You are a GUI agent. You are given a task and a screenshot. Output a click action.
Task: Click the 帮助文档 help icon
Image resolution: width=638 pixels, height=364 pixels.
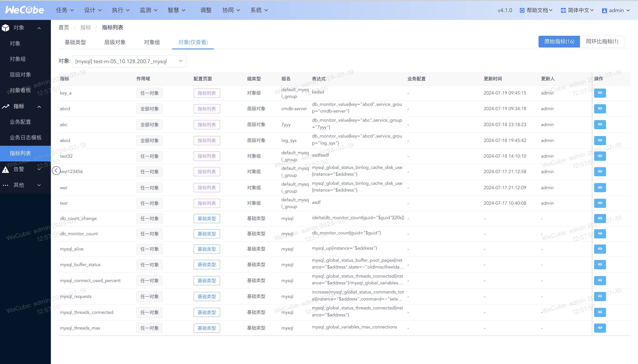522,11
